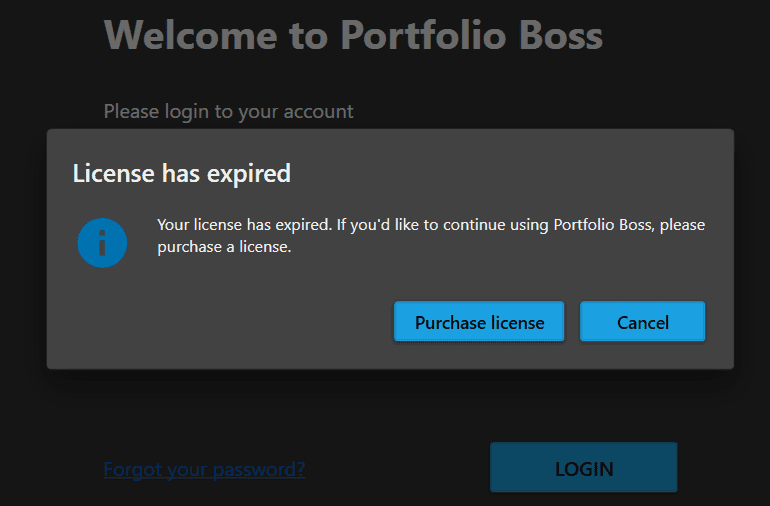Click the blue info icon in the dialog
770x506 pixels.
pos(102,243)
